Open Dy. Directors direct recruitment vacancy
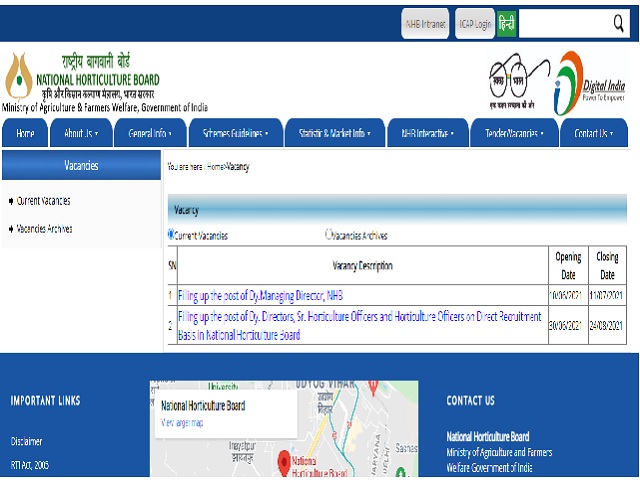 point(360,326)
